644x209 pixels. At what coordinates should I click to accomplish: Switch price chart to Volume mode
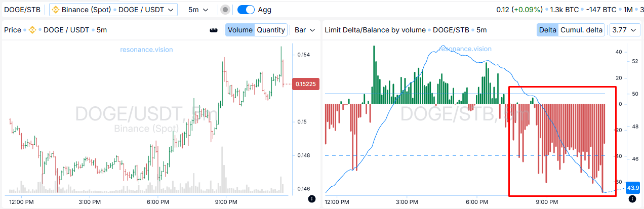click(240, 30)
